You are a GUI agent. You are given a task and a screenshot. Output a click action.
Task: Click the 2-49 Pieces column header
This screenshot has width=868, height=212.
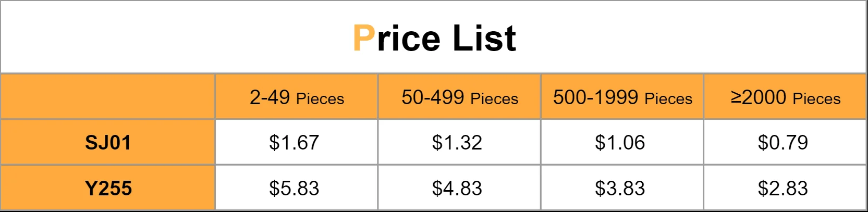297,97
